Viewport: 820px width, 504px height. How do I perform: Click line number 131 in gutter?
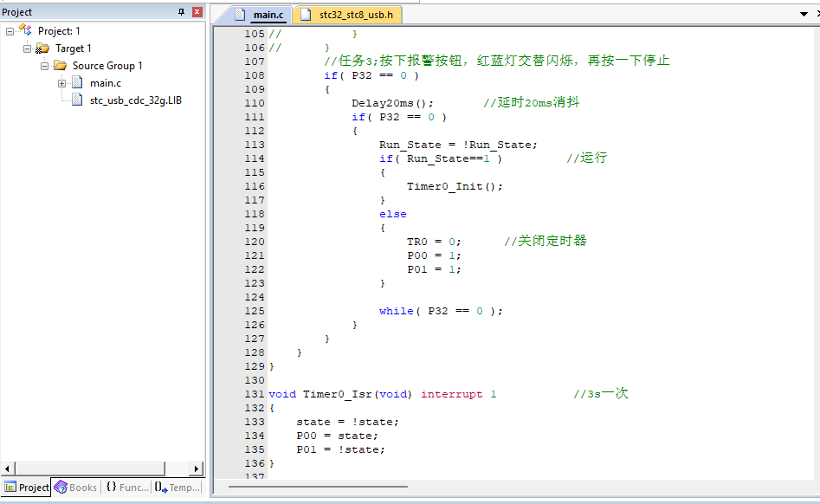(x=255, y=394)
